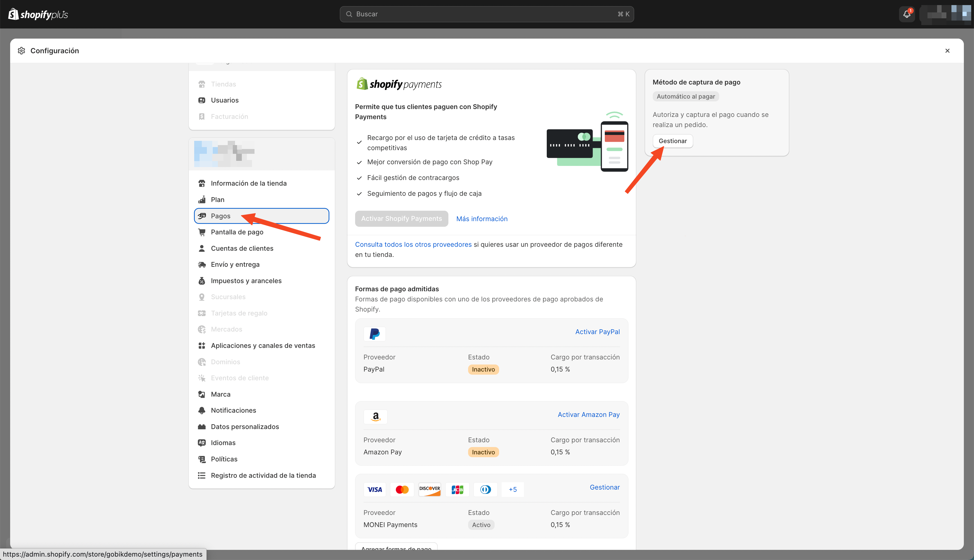Click the Shopify Plus logo
Viewport: 974px width, 560px height.
pyautogui.click(x=38, y=14)
